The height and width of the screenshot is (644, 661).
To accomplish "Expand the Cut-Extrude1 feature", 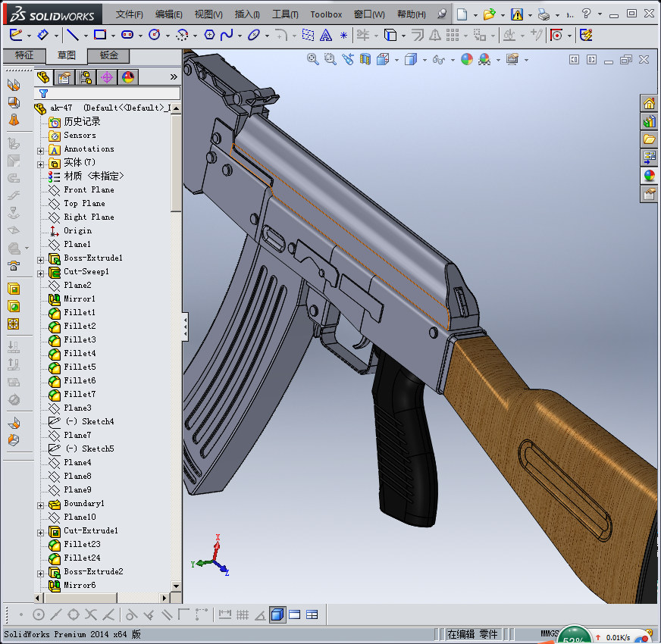I will coord(40,533).
